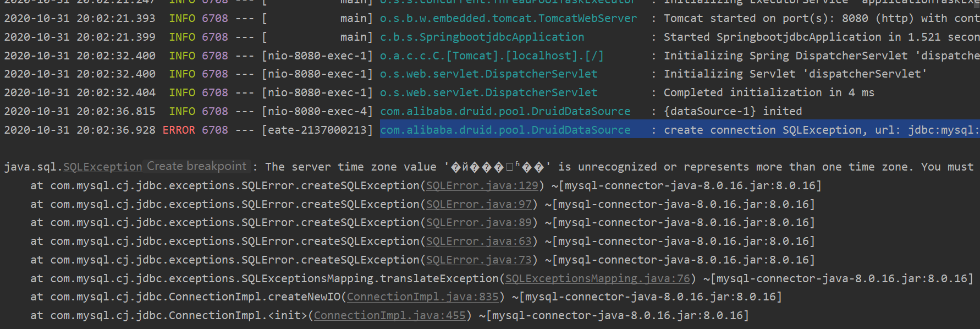Click the ERROR log level text
This screenshot has width=980, height=329.
pos(179,130)
